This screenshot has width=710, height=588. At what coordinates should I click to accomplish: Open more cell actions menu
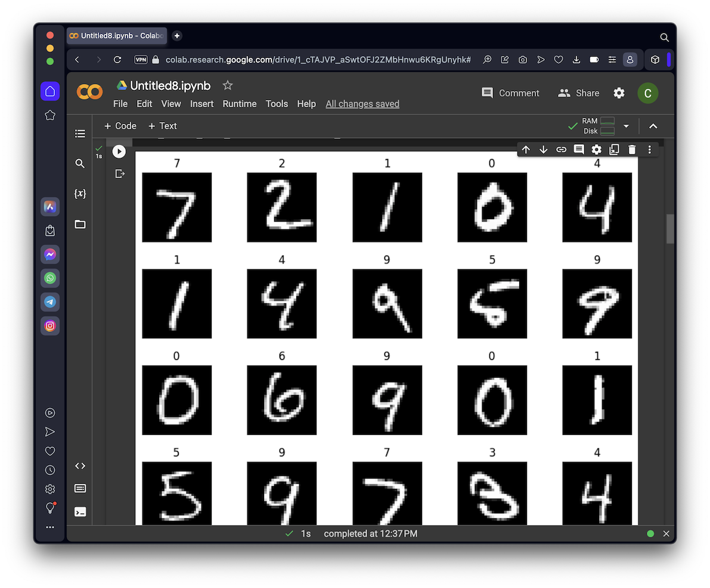[x=650, y=150]
